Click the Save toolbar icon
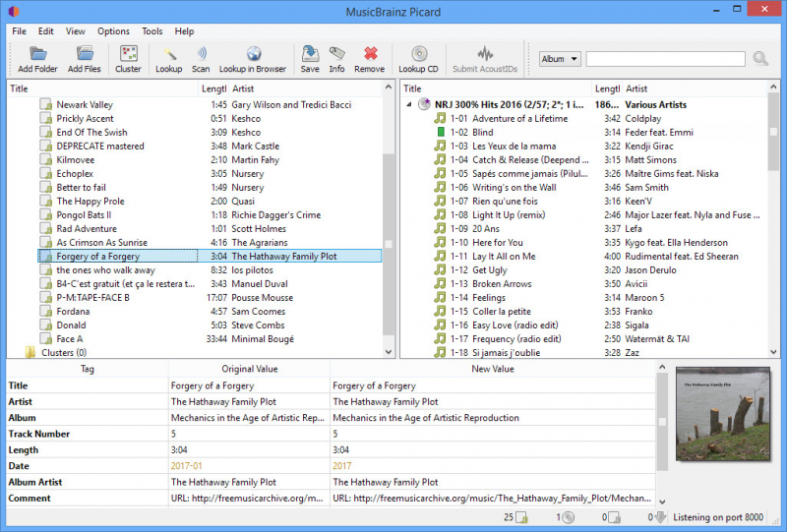 310,54
